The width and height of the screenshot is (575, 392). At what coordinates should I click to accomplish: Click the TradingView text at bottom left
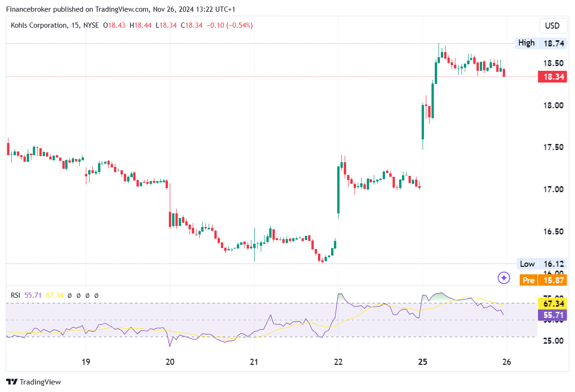[40, 382]
